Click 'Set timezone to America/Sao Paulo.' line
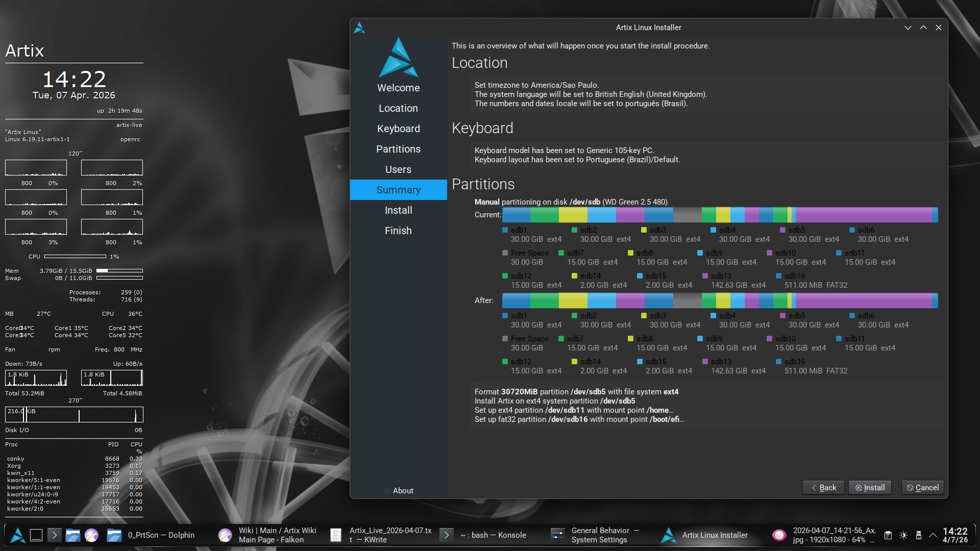This screenshot has width=980, height=551. click(x=537, y=85)
